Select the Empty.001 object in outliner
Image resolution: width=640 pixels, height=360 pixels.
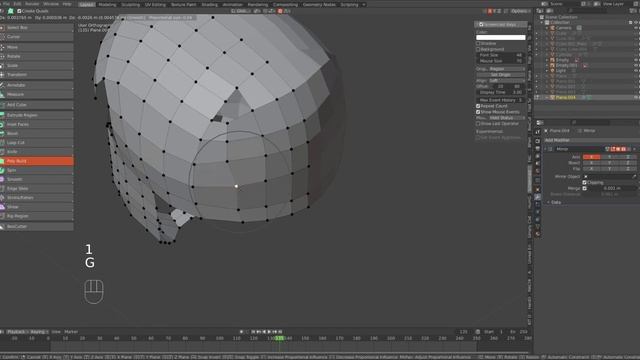point(567,65)
